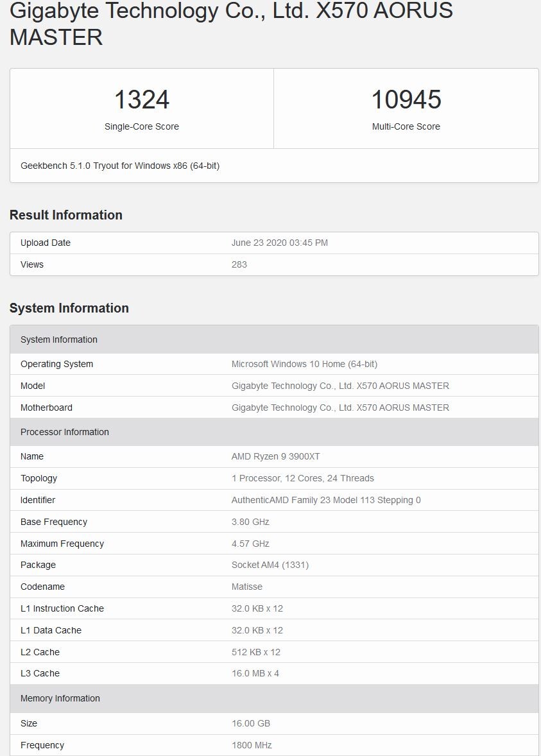Click the Model value Gigabyte X570 AORUS MASTER
Screen dimensions: 541x756
pos(339,386)
